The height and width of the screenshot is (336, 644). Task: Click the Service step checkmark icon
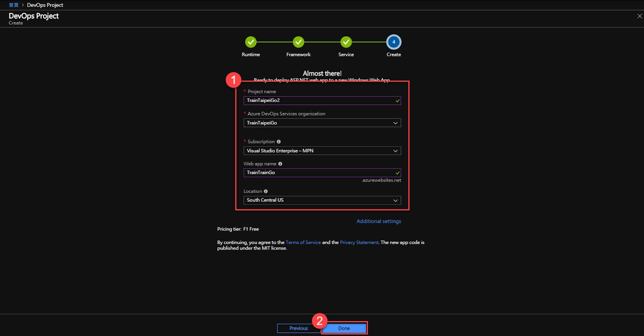(346, 42)
